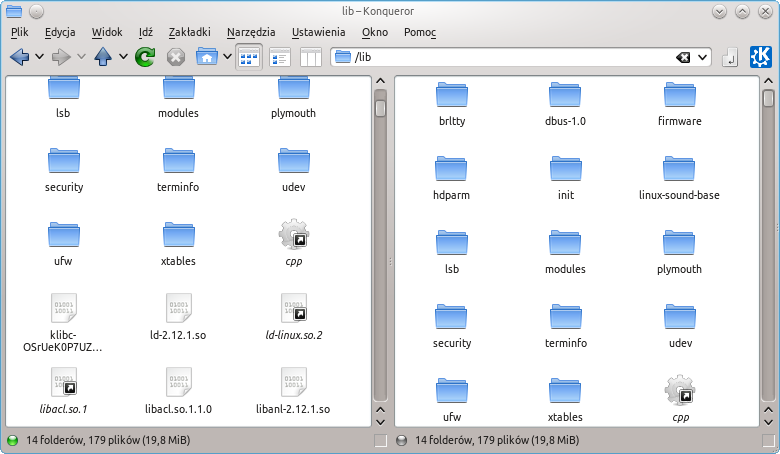The width and height of the screenshot is (780, 454).
Task: Switch to Columns view mode
Action: click(x=310, y=57)
